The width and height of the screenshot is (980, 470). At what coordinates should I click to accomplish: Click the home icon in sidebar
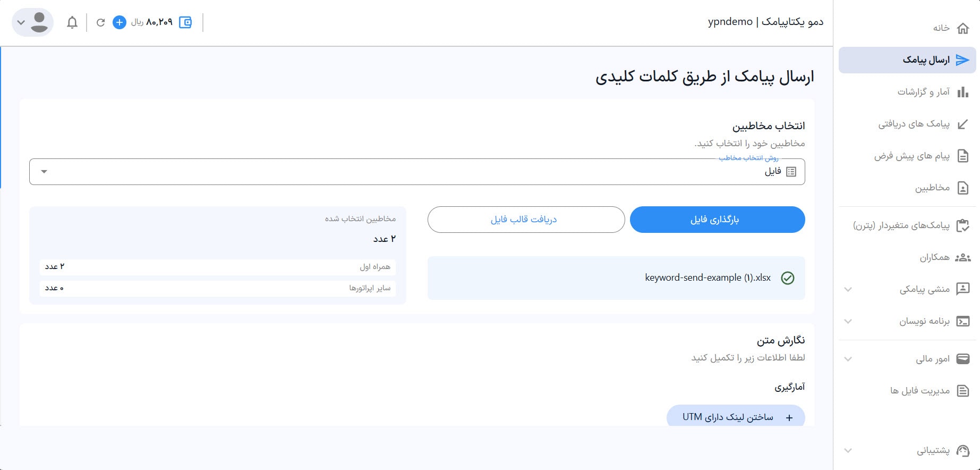[x=962, y=28]
